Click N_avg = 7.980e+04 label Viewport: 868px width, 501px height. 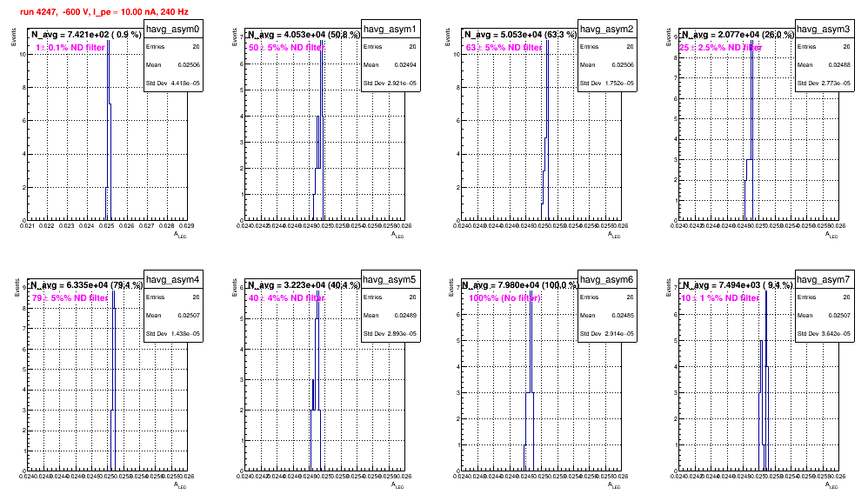coord(520,285)
